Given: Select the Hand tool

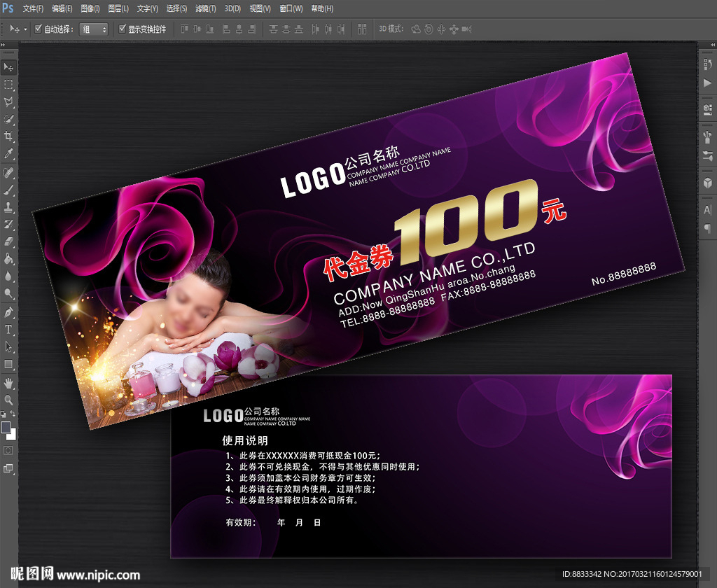Looking at the screenshot, I should [x=8, y=383].
